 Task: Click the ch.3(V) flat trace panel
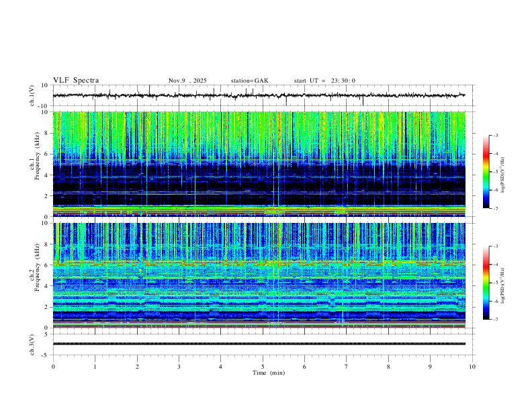pos(263,345)
